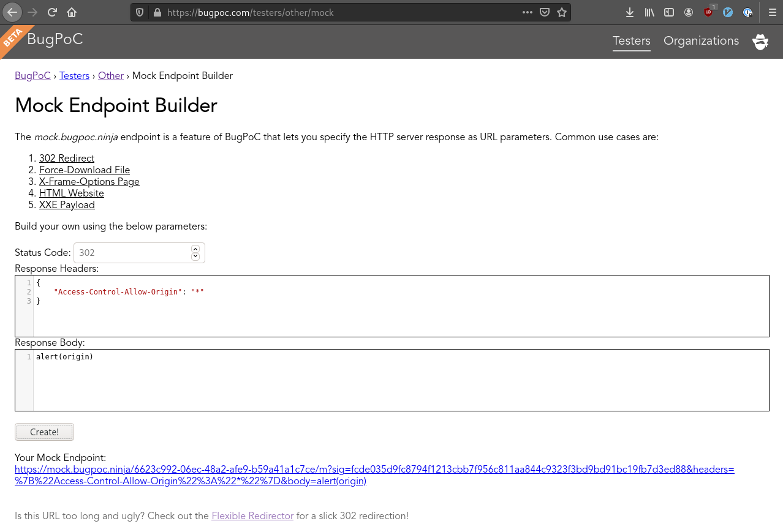Go back to the previous page
Screen dimensions: 783x532
[12, 12]
